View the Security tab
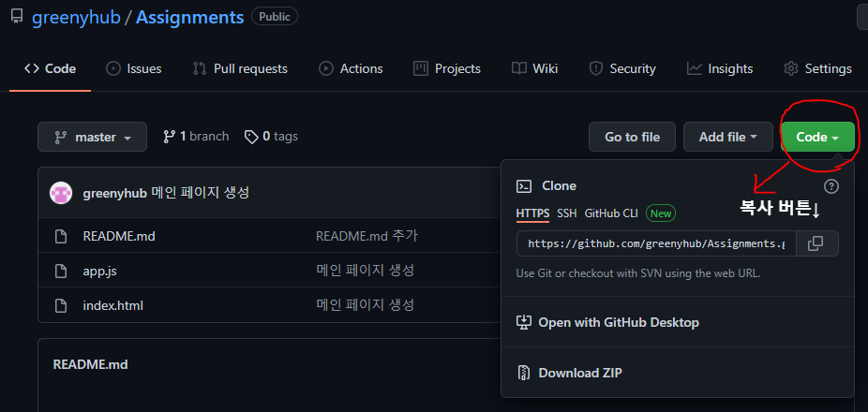Viewport: 868px width, 412px height. click(x=622, y=68)
